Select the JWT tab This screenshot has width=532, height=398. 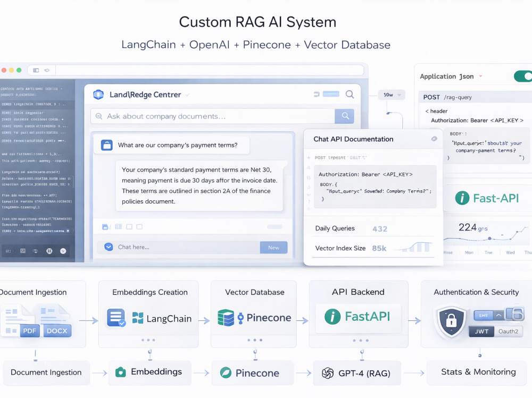click(x=481, y=331)
